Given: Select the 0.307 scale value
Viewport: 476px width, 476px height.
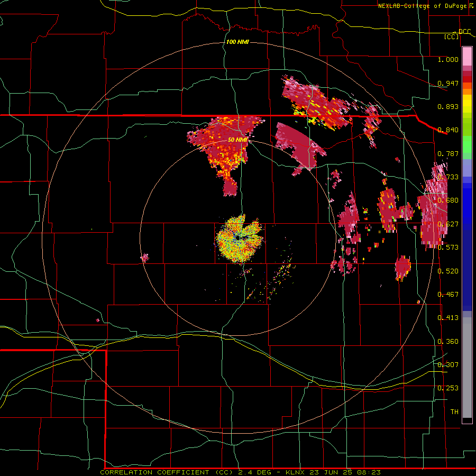Looking at the screenshot, I should point(448,364).
